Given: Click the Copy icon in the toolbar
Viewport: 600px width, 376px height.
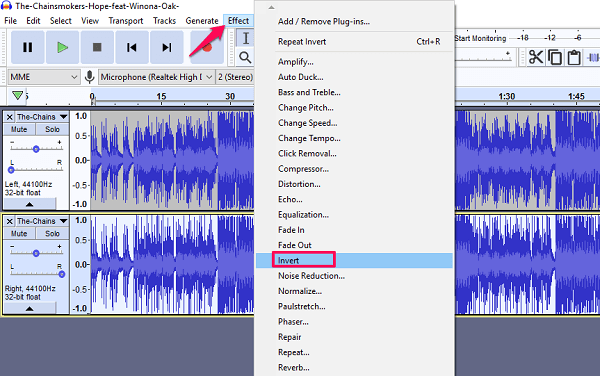Looking at the screenshot, I should (x=555, y=58).
